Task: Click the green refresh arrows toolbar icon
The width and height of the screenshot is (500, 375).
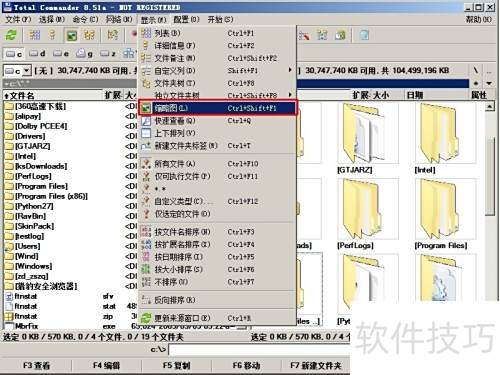Action: point(12,35)
